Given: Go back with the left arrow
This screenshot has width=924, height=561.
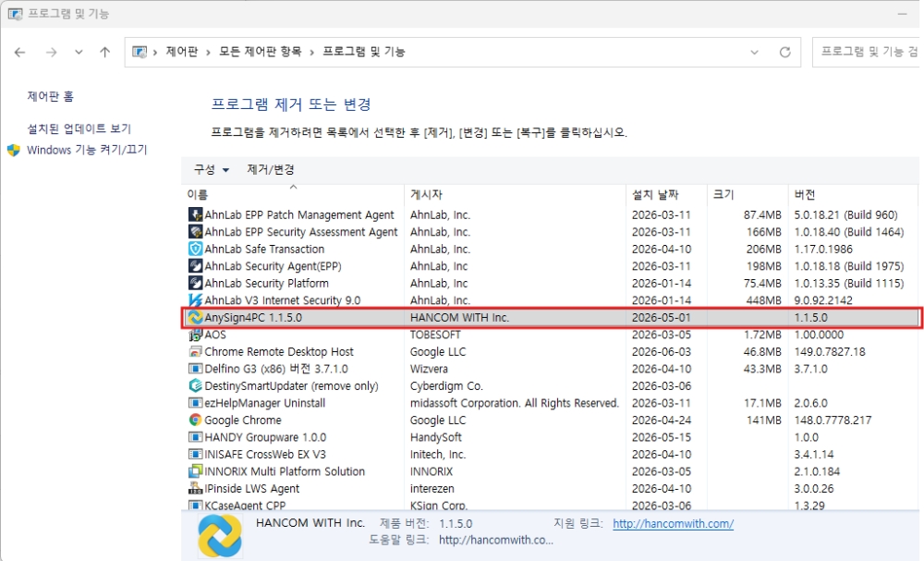Looking at the screenshot, I should (x=20, y=52).
